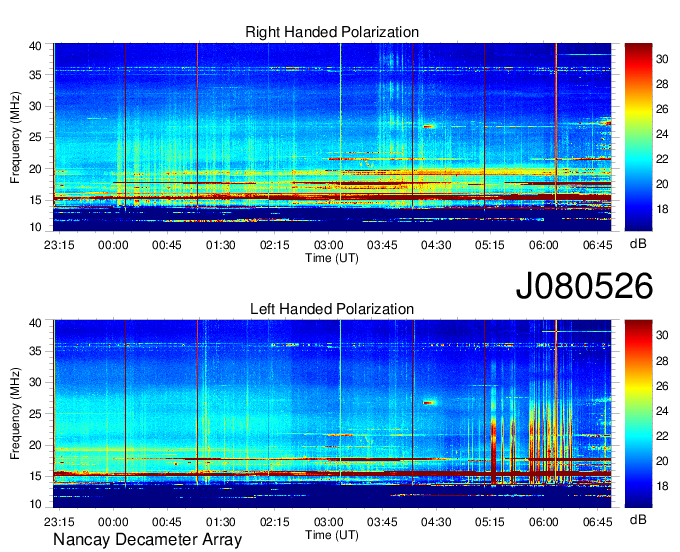
Task: Click the bottom plot's Frequency (MHz) axis label
Action: click(x=15, y=414)
